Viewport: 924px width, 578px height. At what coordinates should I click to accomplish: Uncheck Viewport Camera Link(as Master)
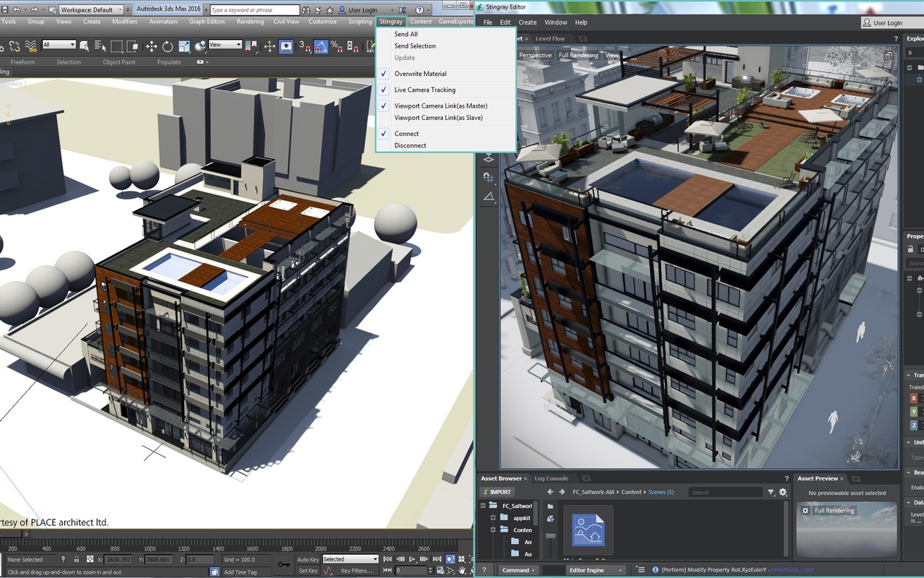click(x=440, y=106)
